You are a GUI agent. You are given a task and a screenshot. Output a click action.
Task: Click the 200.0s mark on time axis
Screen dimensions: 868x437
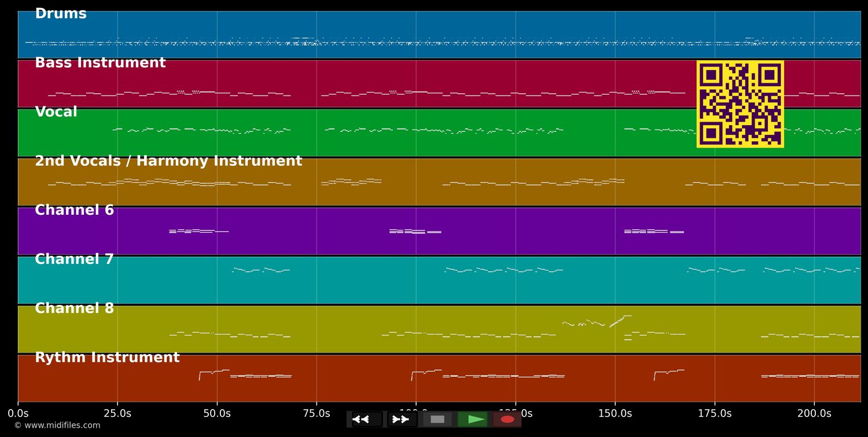814,413
